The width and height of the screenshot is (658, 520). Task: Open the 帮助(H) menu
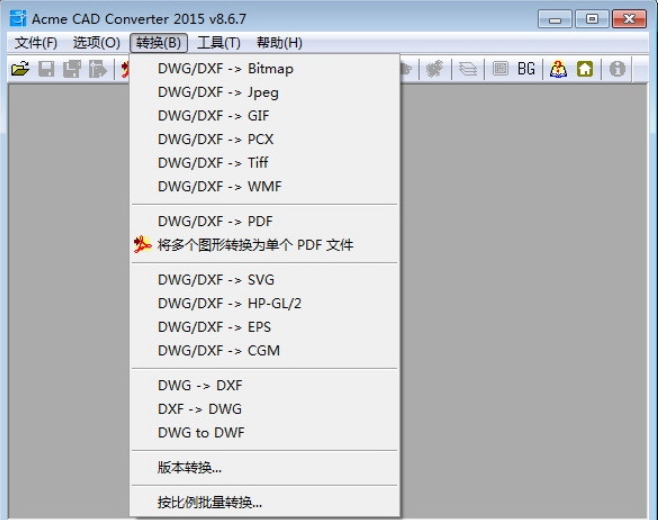279,43
